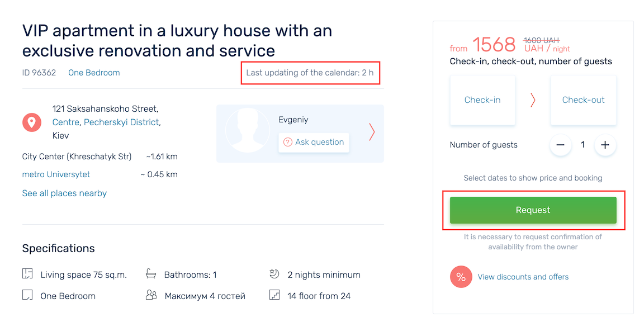Click the living space floor plan icon
Image resolution: width=644 pixels, height=317 pixels.
[27, 274]
